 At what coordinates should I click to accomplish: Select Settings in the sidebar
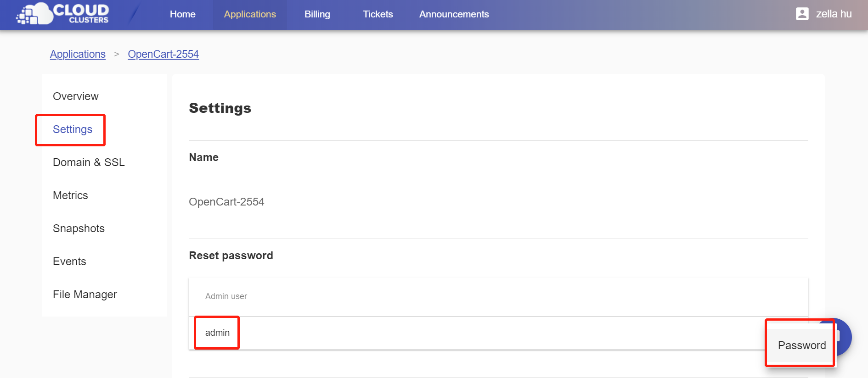[73, 129]
